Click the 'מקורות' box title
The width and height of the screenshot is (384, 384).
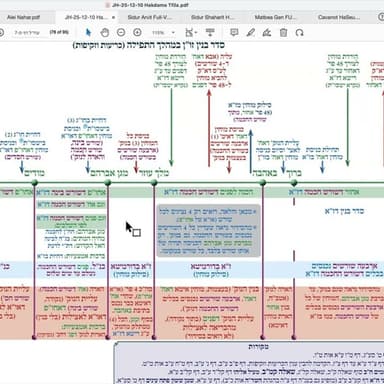(258, 347)
